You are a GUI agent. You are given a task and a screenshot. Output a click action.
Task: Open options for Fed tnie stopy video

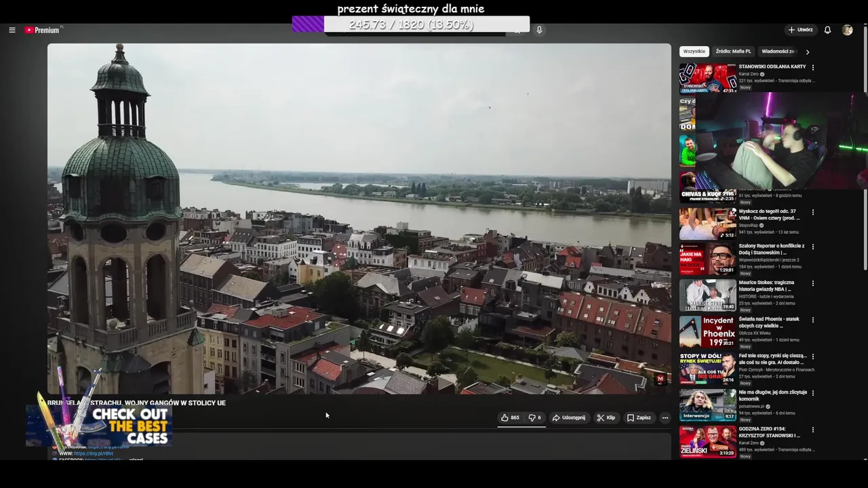click(812, 357)
